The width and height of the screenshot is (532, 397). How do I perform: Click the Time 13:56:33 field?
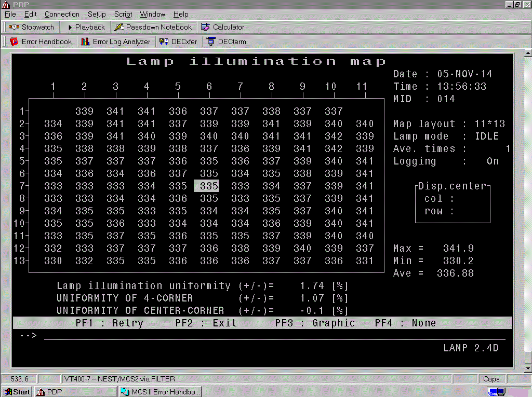tap(461, 87)
